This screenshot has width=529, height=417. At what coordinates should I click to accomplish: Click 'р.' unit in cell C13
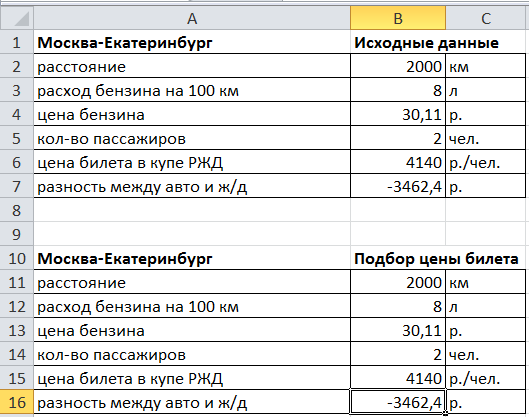point(455,332)
